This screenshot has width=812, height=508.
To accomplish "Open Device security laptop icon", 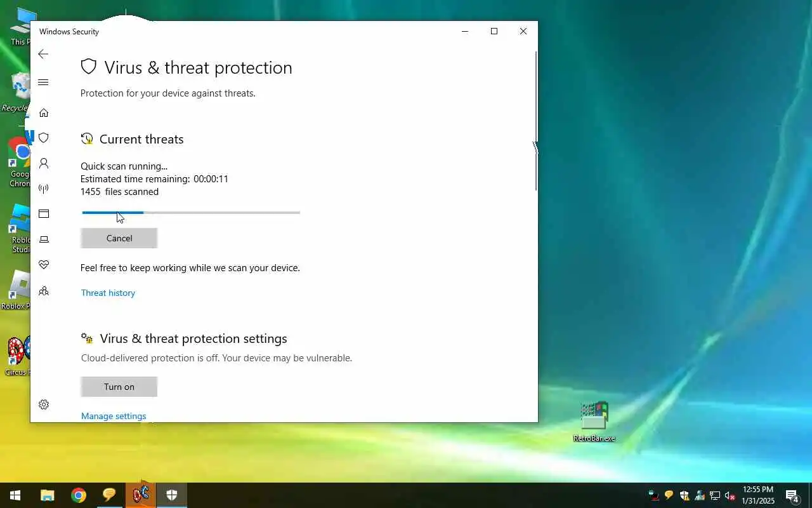I will click(44, 239).
